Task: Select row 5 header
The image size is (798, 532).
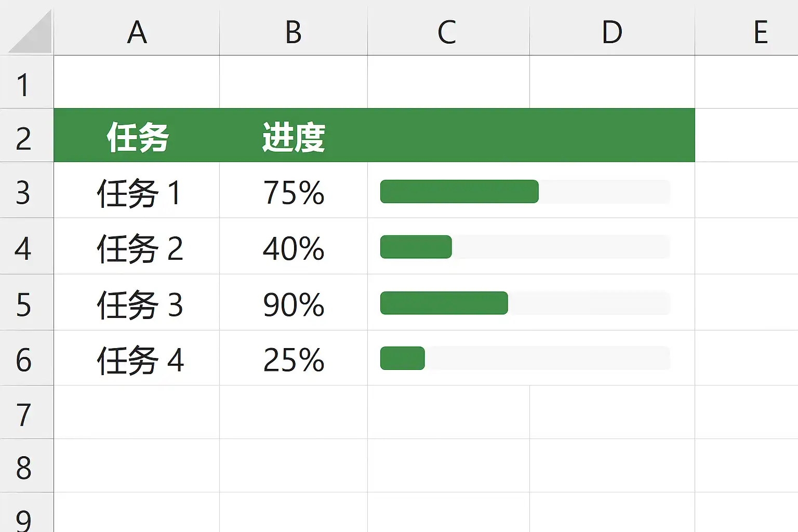Action: pyautogui.click(x=24, y=304)
